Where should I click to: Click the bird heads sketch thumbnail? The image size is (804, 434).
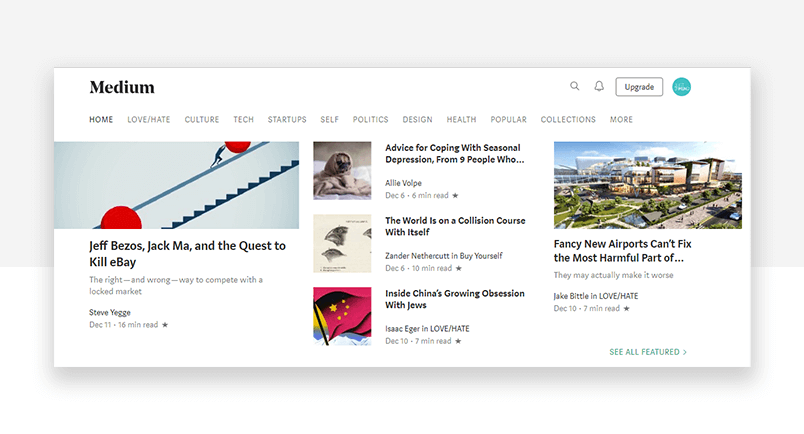pyautogui.click(x=343, y=244)
